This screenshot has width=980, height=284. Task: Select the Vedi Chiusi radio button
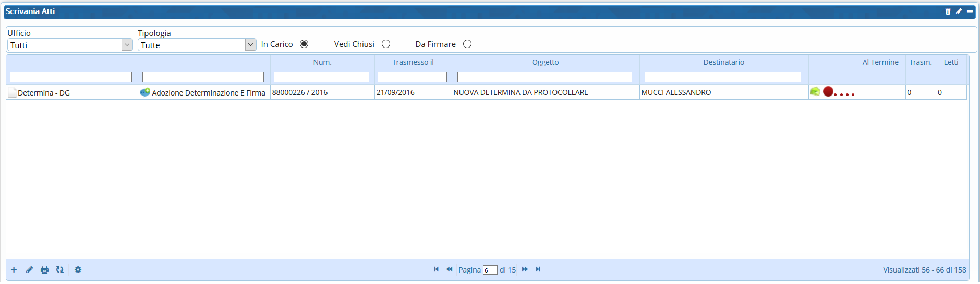386,44
